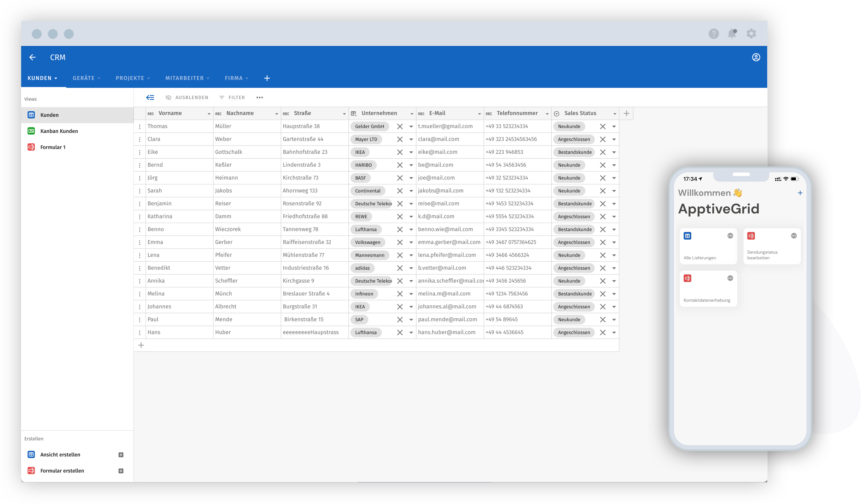
Task: Expand the Unternehmen dropdown for Hans' row
Action: click(411, 333)
